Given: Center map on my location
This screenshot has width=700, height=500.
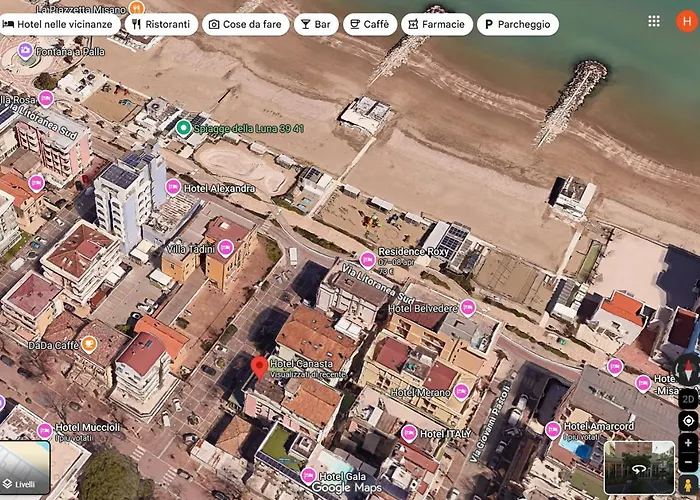Looking at the screenshot, I should point(688,421).
